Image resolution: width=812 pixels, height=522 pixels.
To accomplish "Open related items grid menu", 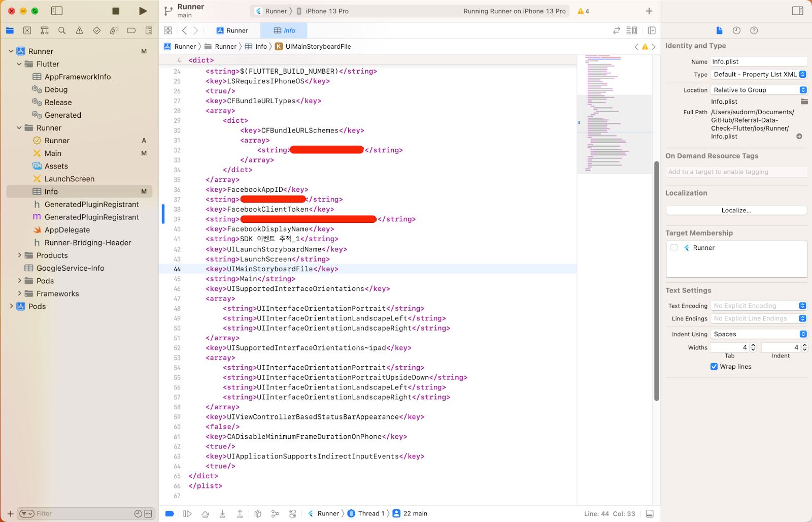I will tap(168, 30).
